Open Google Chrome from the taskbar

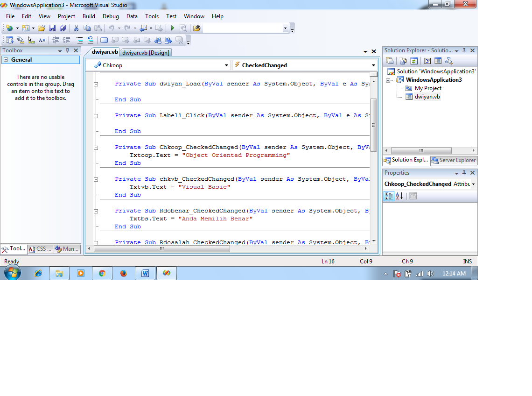click(x=102, y=273)
